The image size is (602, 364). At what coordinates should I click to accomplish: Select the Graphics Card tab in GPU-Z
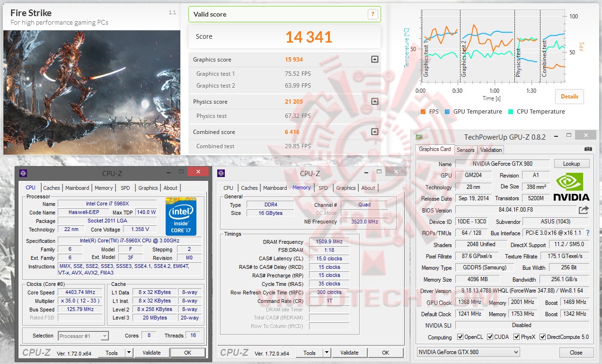(435, 149)
